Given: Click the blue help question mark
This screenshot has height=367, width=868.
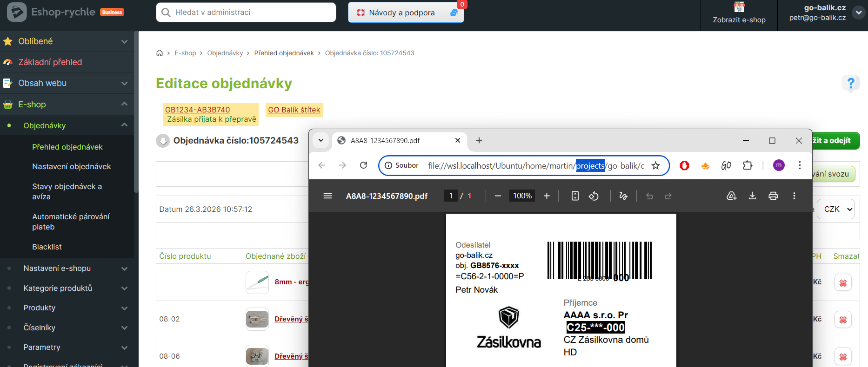Looking at the screenshot, I should (x=850, y=83).
